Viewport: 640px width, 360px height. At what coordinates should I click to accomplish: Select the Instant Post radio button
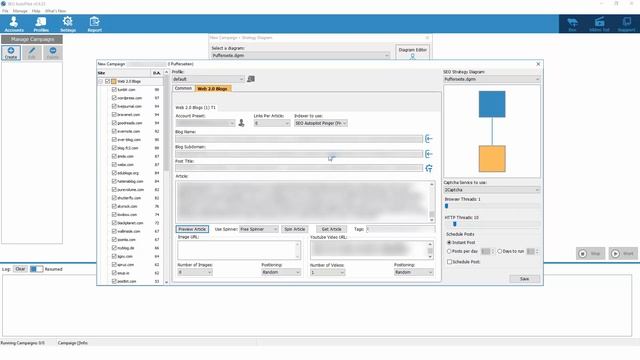(449, 242)
